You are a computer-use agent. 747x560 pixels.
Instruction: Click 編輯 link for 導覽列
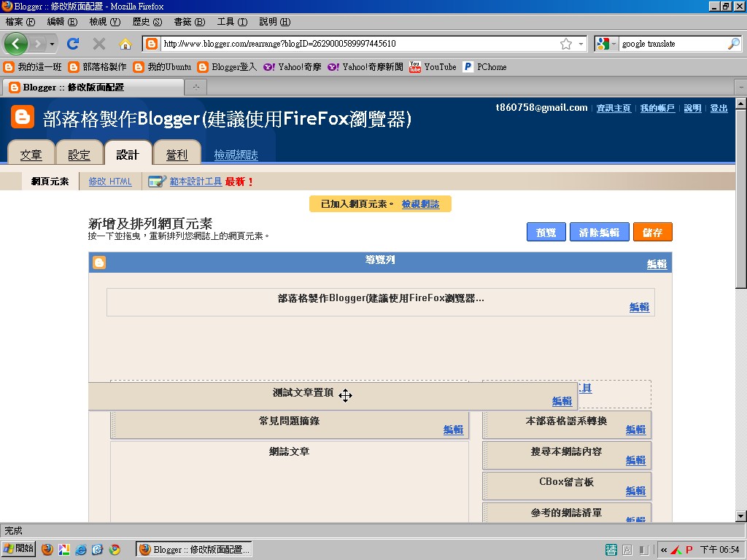pos(657,264)
